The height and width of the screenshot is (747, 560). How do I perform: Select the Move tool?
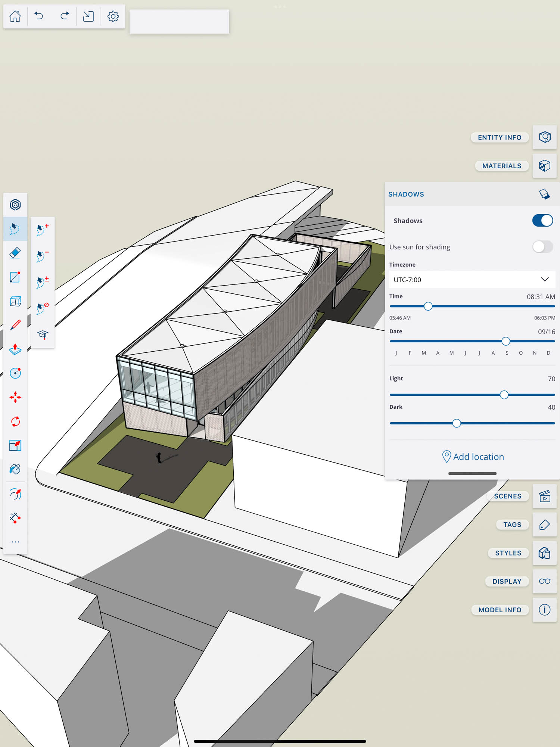click(x=15, y=397)
